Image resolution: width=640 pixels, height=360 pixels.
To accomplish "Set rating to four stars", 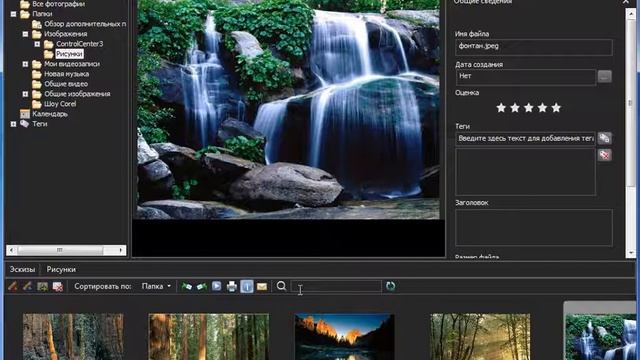I will pos(542,108).
